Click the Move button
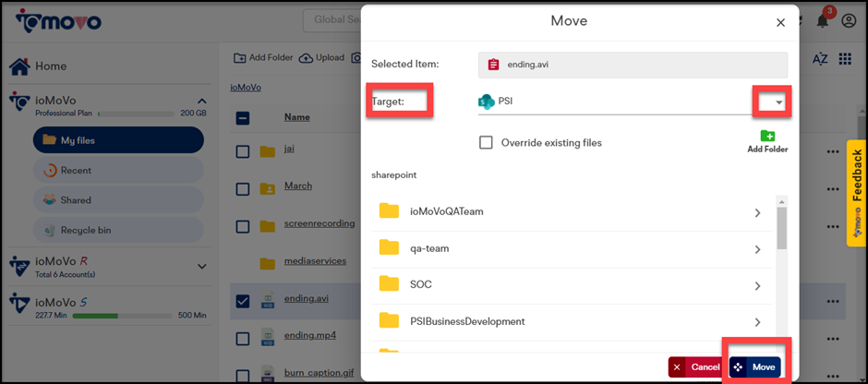This screenshot has height=384, width=868. click(x=755, y=366)
